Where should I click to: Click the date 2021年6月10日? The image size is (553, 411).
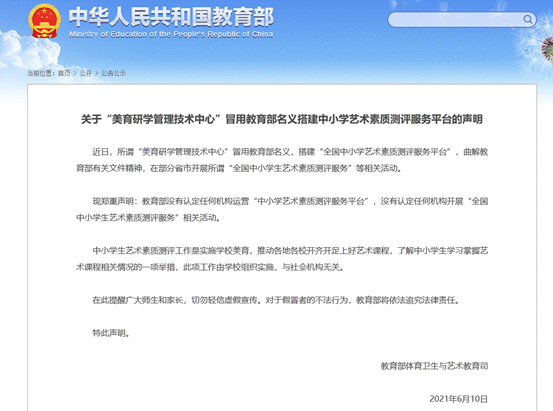[459, 399]
